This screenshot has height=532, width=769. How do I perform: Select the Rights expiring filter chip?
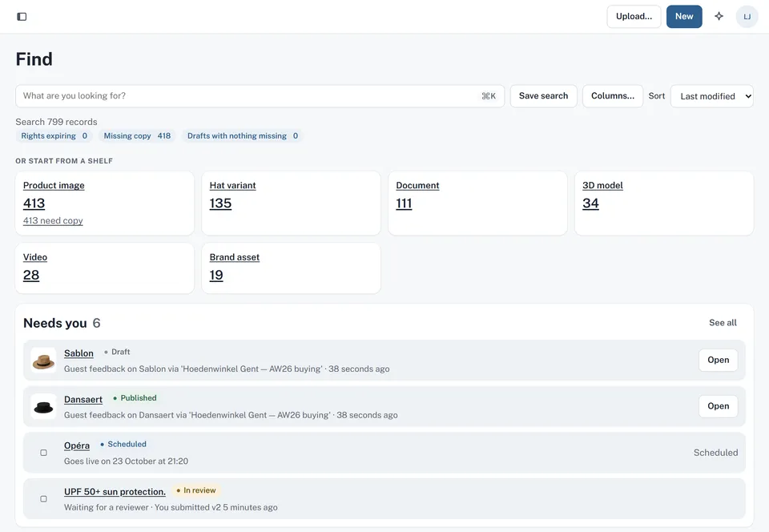pyautogui.click(x=54, y=136)
